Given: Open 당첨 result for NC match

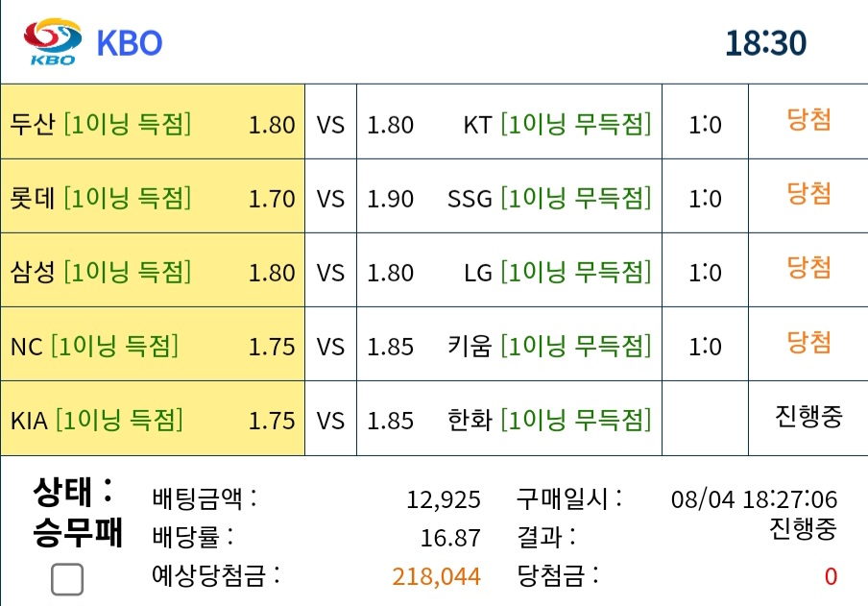Looking at the screenshot, I should coord(808,342).
